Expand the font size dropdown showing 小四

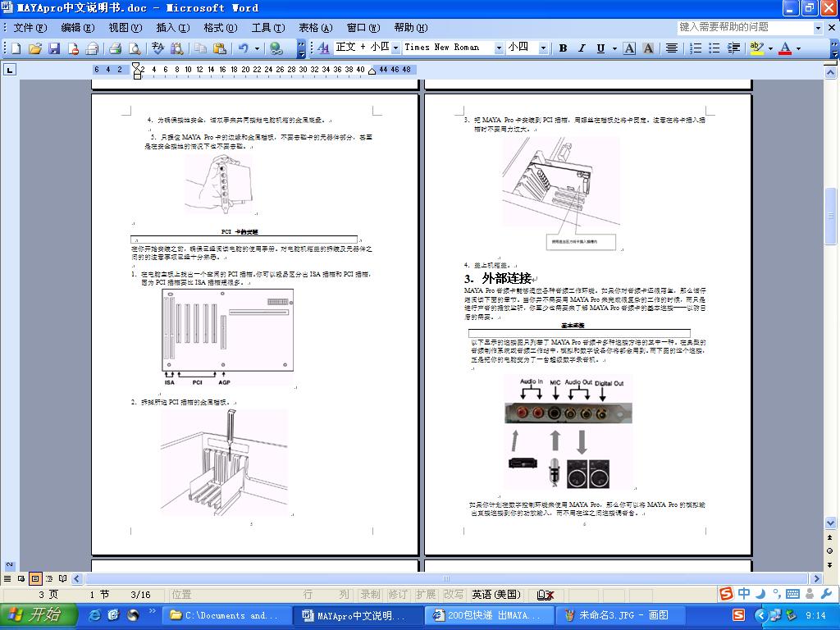click(543, 48)
